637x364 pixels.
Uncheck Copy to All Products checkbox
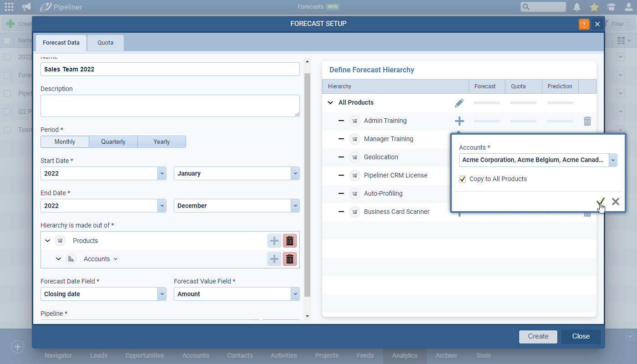pos(462,179)
